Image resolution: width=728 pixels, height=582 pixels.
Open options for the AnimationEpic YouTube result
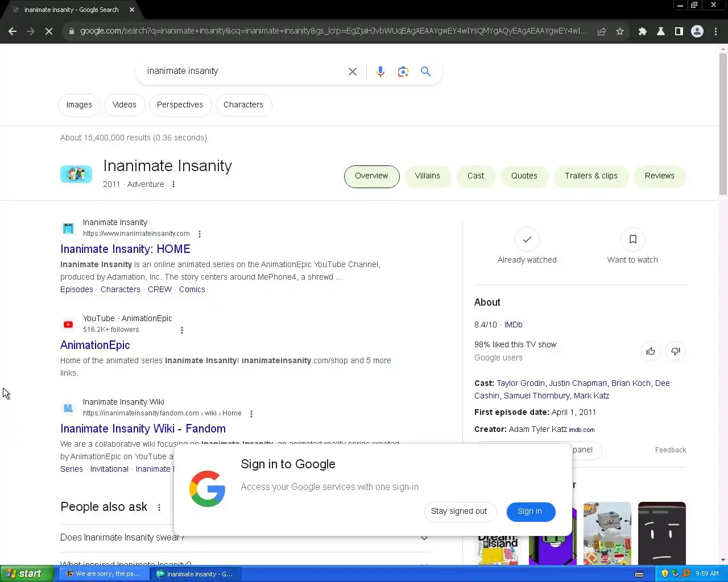(182, 330)
